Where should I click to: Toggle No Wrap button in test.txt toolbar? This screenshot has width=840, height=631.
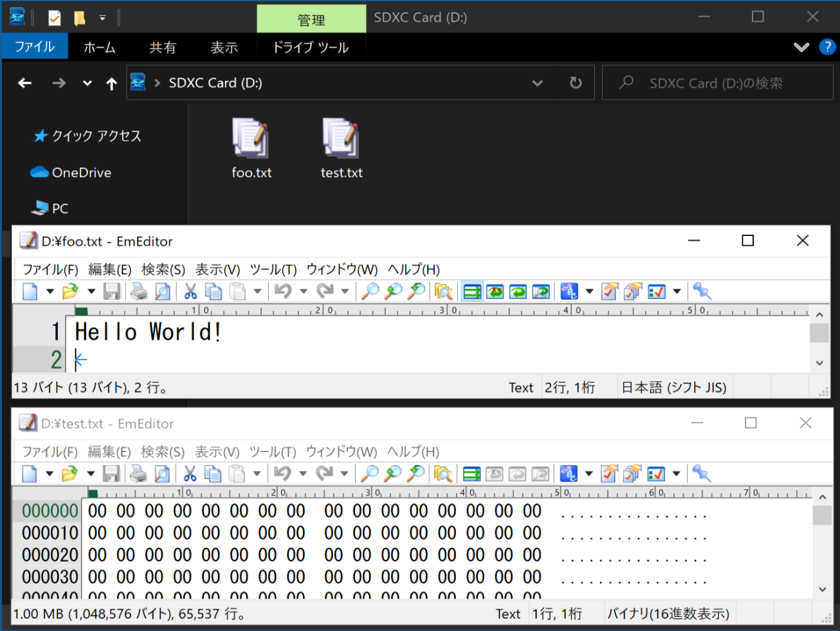[x=471, y=474]
